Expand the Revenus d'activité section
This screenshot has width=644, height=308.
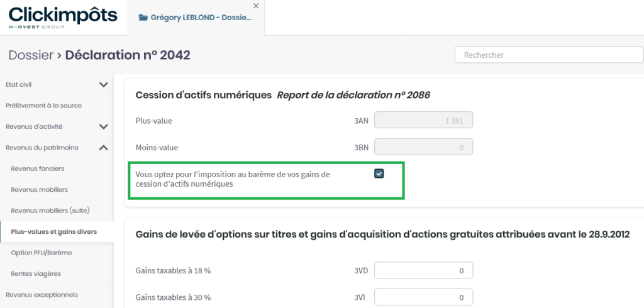point(104,126)
